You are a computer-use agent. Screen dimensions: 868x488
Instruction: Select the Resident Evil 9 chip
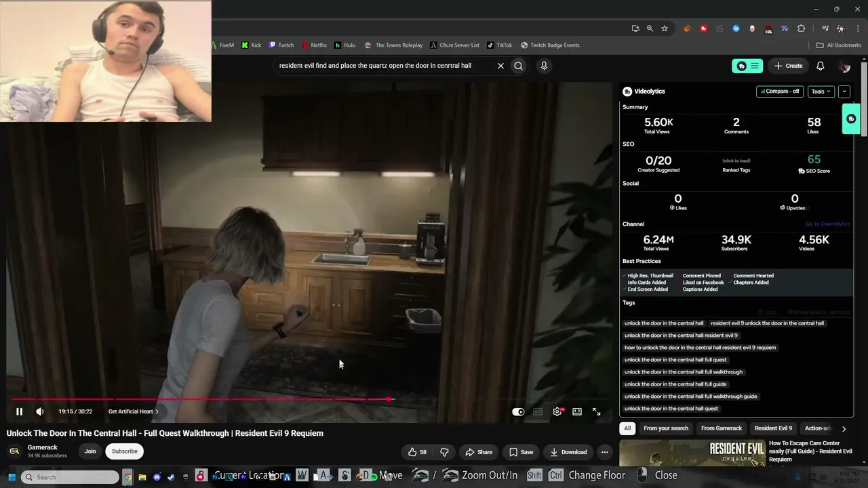pos(773,428)
